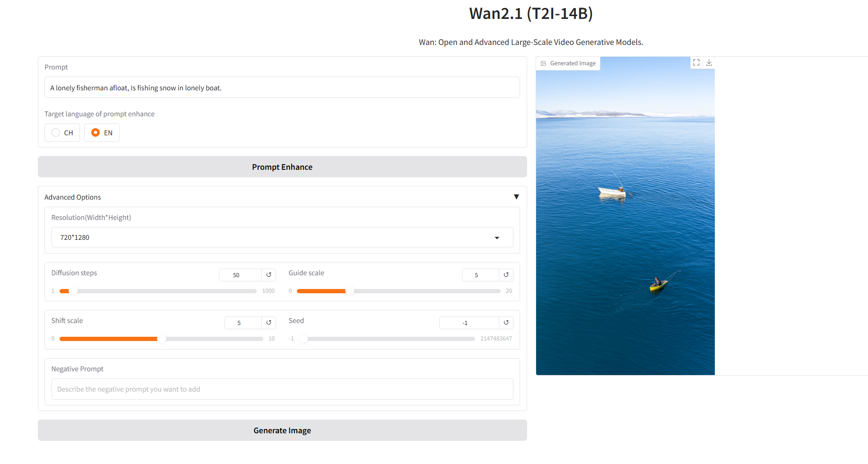Select EN as target language
Viewport: 868px width, 464px height.
coord(95,133)
